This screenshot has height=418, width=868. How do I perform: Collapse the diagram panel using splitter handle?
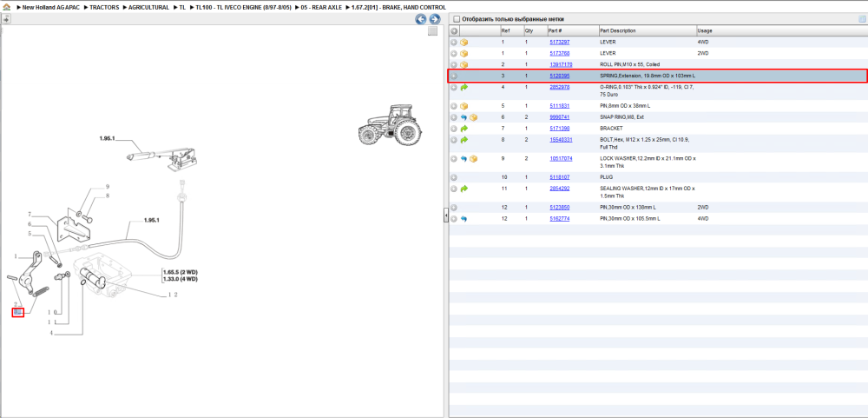click(x=445, y=216)
